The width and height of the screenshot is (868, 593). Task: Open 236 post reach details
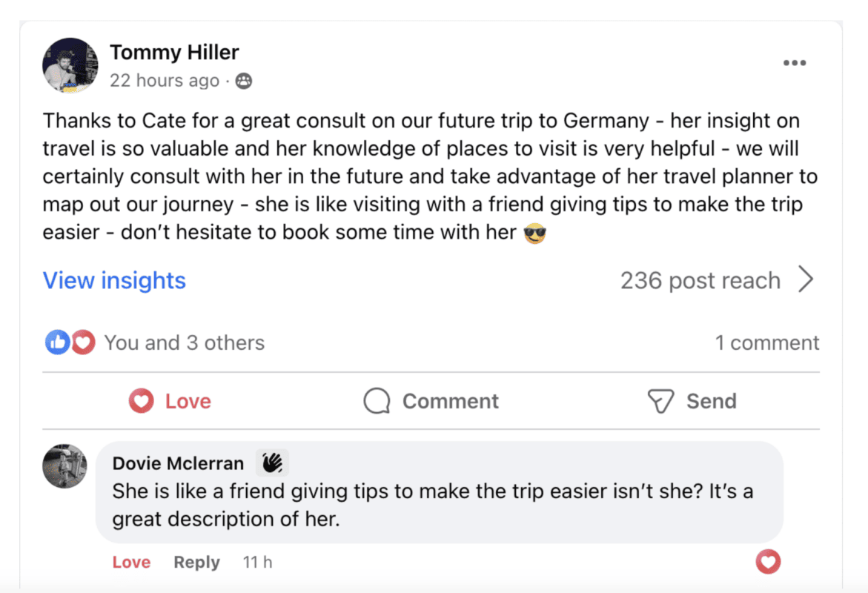point(700,281)
